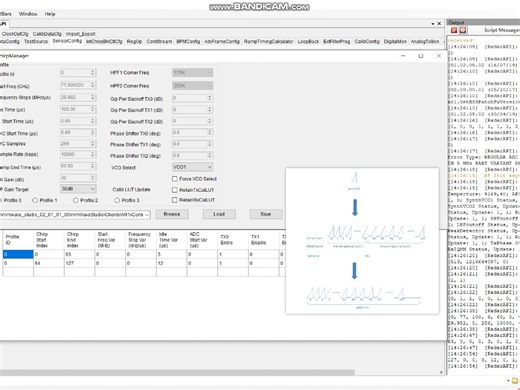Enable the Force VCO Select checkbox
The image size is (520, 390).
point(175,179)
